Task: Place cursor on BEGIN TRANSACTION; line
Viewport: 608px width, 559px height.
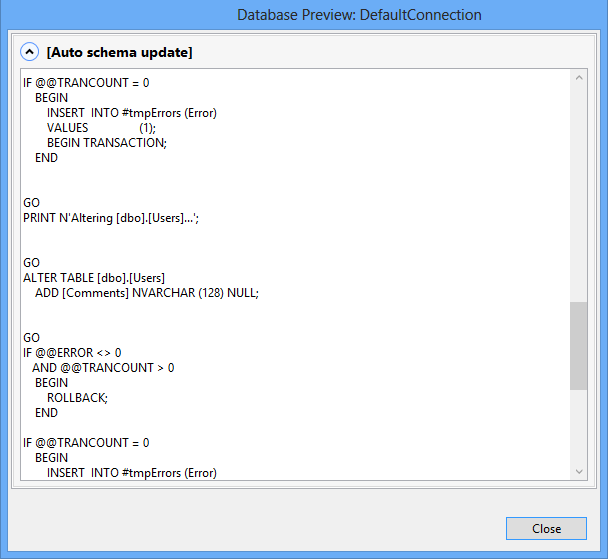Action: (106, 142)
